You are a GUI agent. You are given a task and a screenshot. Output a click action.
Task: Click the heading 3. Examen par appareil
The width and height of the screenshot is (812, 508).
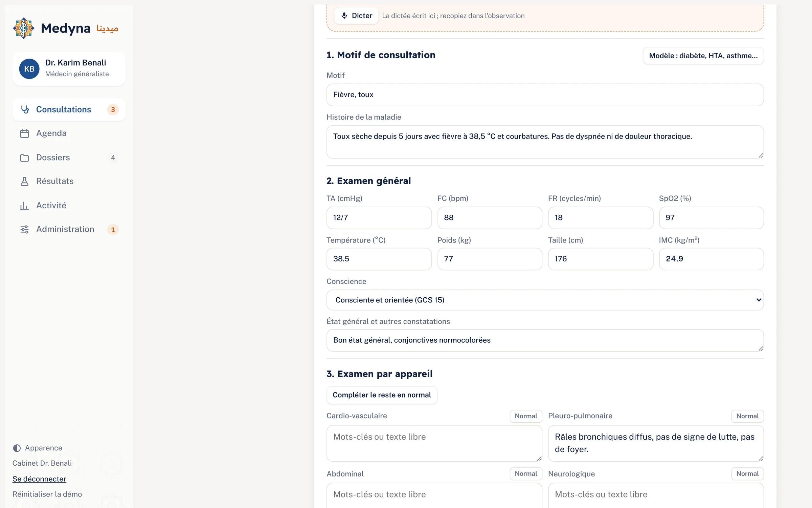click(379, 374)
